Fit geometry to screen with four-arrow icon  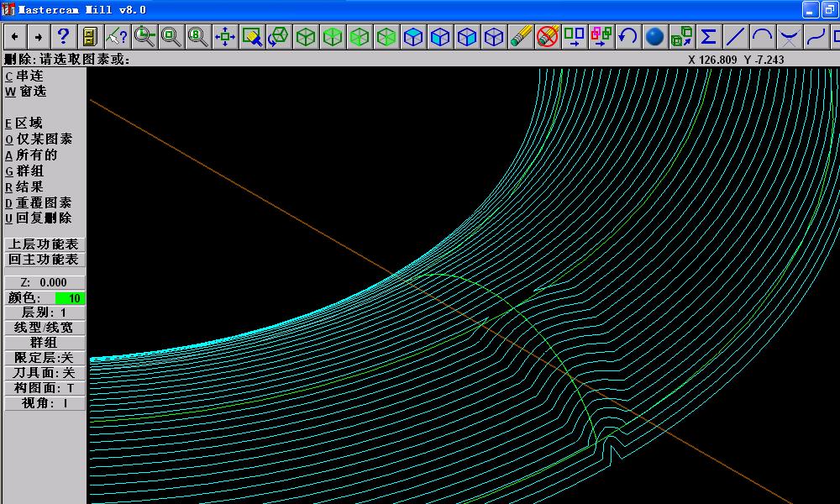(x=224, y=36)
